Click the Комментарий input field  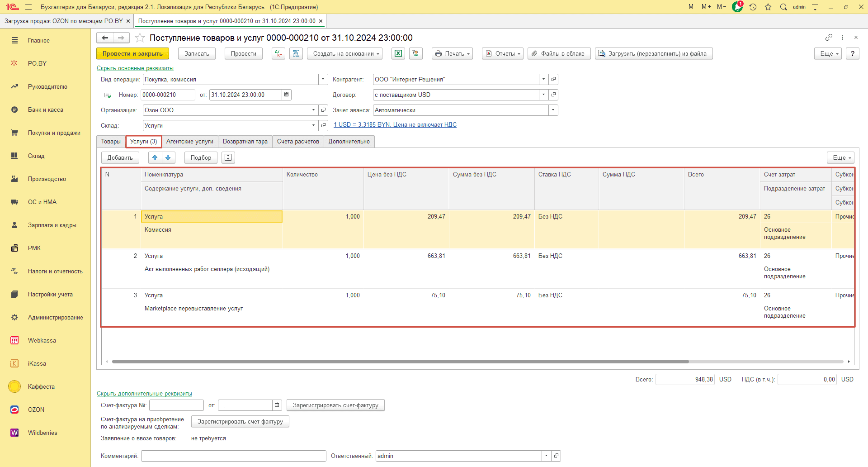234,456
